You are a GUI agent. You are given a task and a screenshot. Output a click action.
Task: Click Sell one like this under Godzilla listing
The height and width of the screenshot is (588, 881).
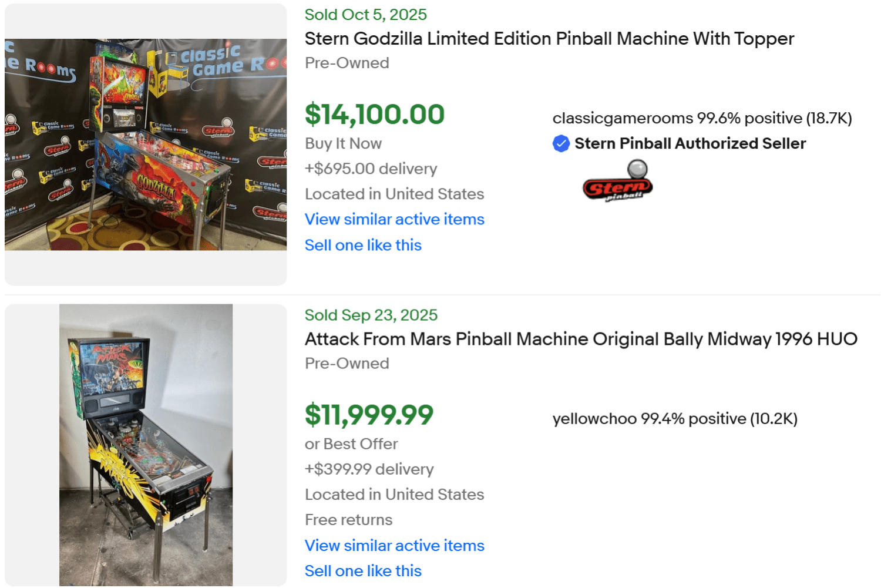tap(363, 245)
